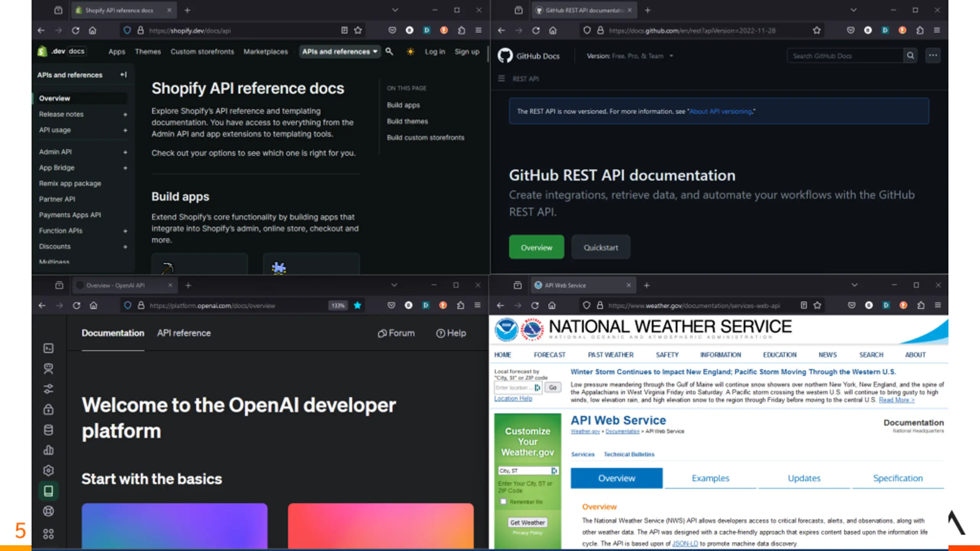Check the Remember Me checkbox on Weather.gov
The image size is (980, 551).
click(503, 501)
